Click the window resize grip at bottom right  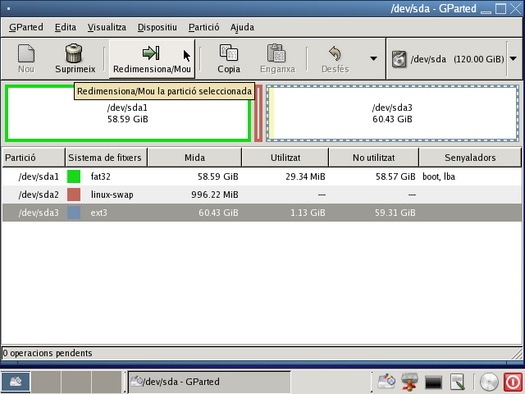[518, 353]
